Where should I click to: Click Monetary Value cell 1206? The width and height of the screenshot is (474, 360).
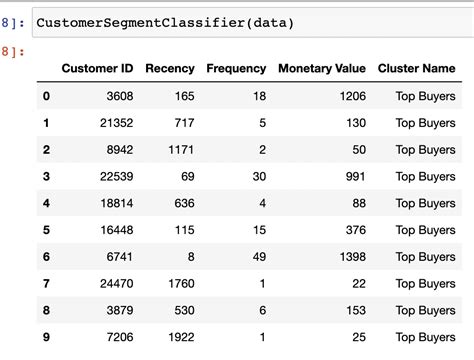click(353, 96)
